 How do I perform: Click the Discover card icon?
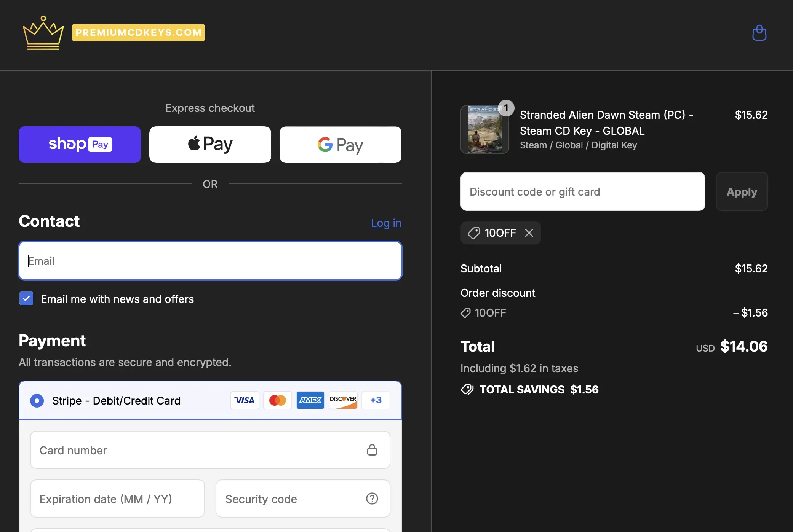click(343, 400)
